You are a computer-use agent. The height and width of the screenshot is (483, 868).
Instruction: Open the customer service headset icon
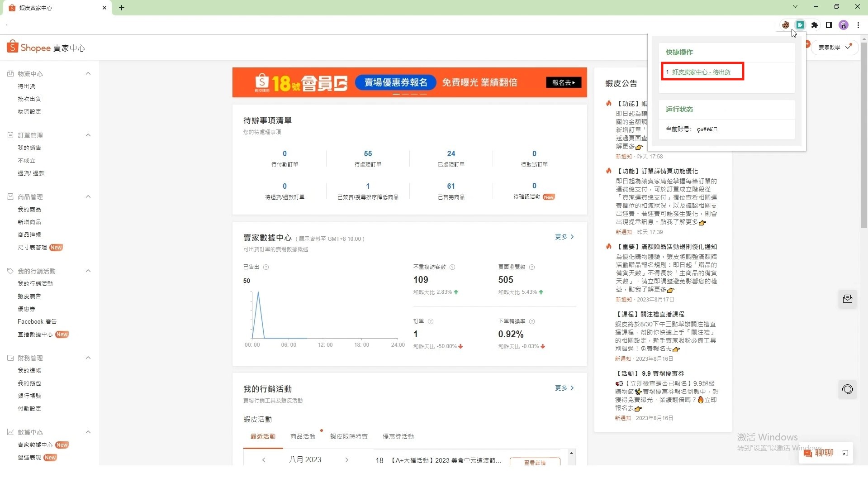(848, 389)
